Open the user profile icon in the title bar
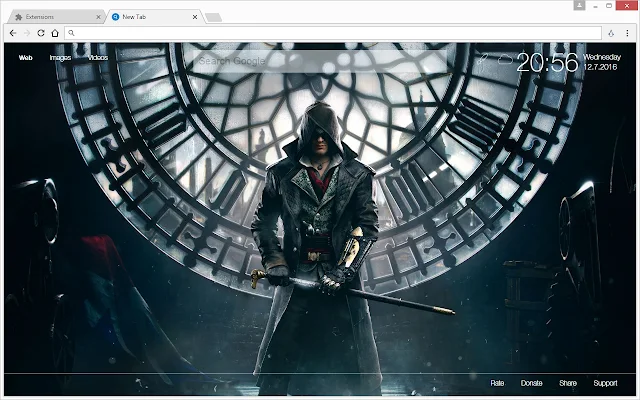640x400 pixels. coord(579,5)
